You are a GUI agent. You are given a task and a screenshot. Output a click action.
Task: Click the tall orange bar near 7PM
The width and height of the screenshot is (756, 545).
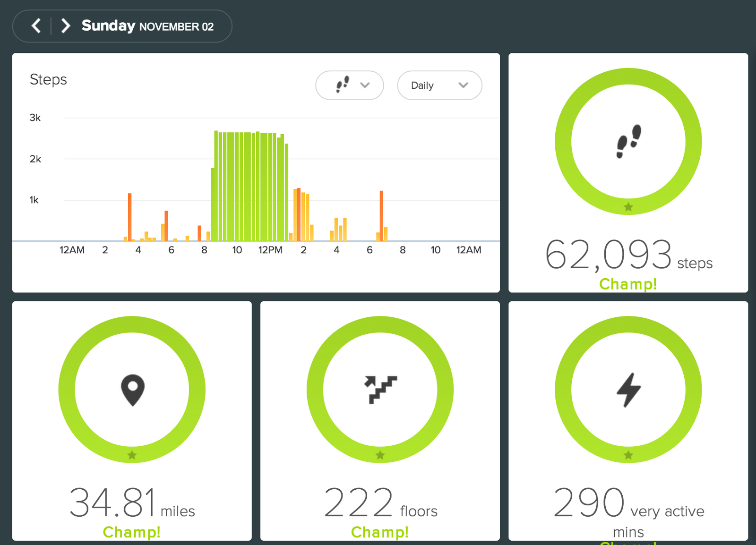click(x=381, y=216)
